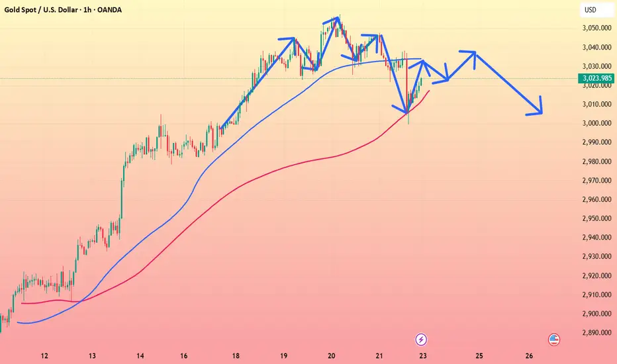617x364 pixels.
Task: Click the 2,900.000 price axis label
Action: coord(597,314)
